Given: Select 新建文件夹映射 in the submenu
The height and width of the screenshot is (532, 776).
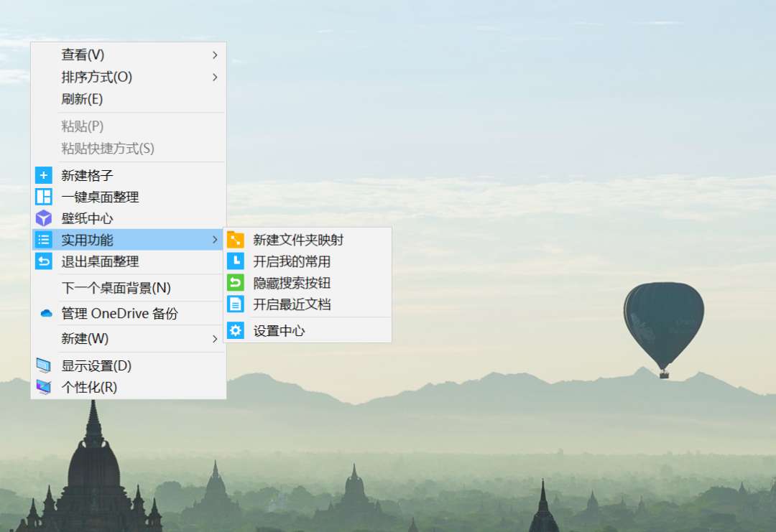Looking at the screenshot, I should (308, 240).
